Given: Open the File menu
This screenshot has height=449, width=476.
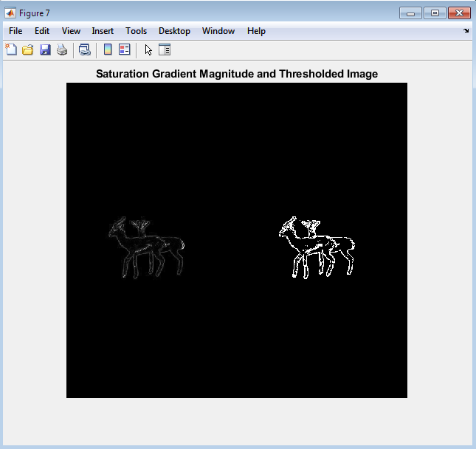Looking at the screenshot, I should click(x=15, y=31).
